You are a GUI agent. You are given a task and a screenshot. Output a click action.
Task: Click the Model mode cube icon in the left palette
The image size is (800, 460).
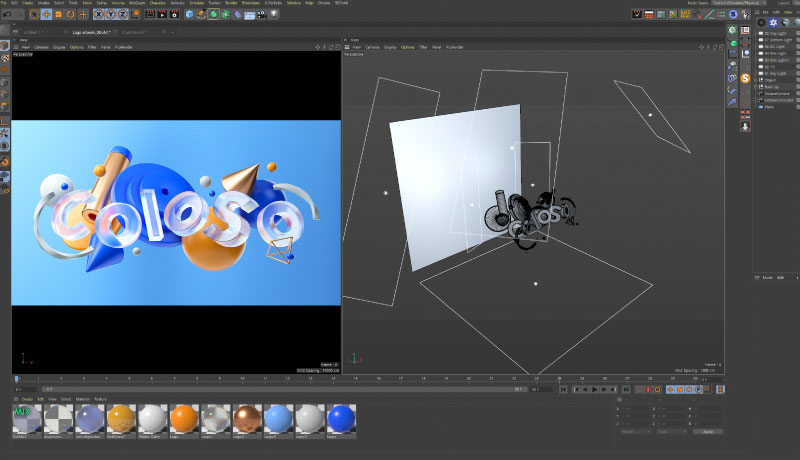pos(5,45)
